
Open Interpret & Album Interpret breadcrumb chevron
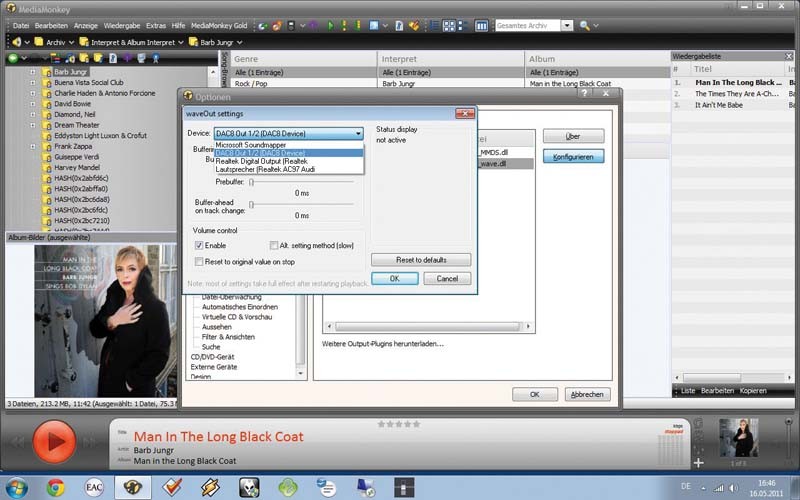click(180, 42)
